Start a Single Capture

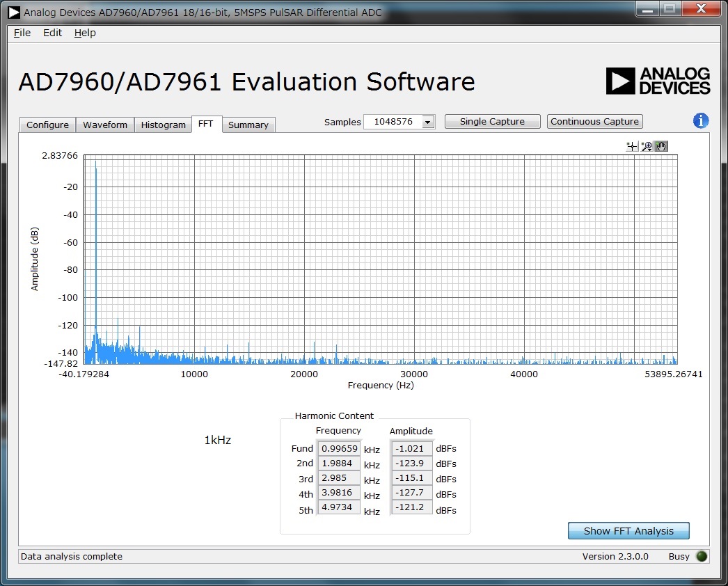click(492, 122)
